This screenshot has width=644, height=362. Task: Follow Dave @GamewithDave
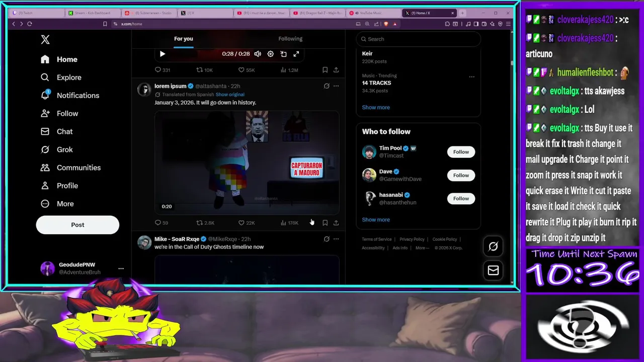coord(461,175)
